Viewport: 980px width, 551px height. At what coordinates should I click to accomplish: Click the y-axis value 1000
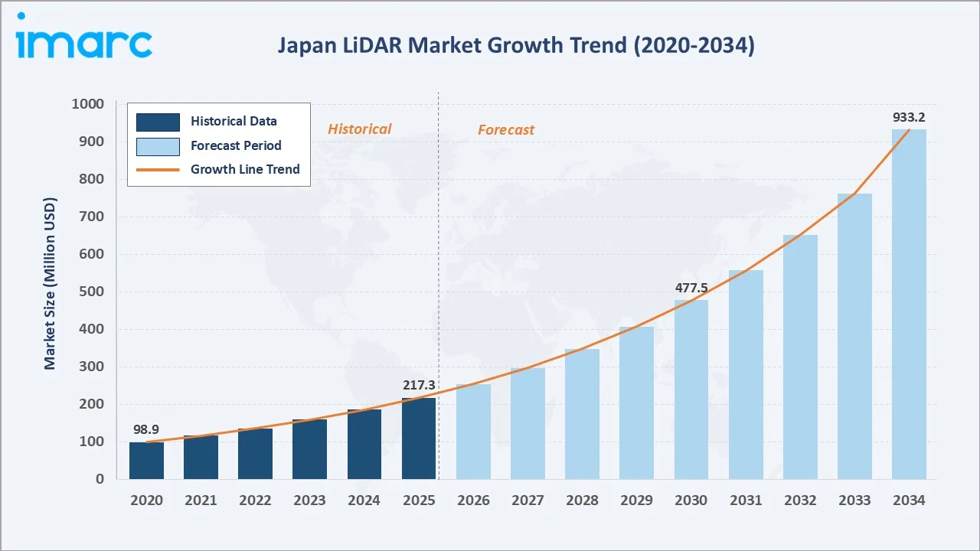point(88,104)
